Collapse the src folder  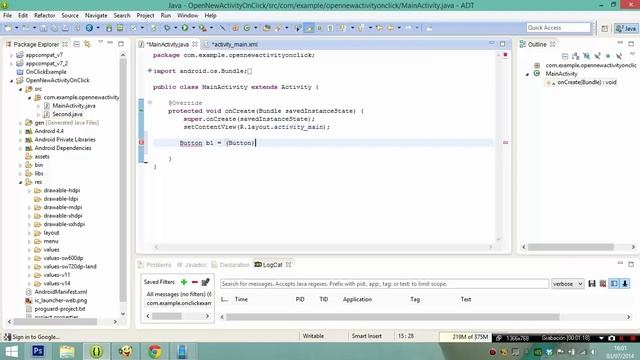tap(20, 89)
